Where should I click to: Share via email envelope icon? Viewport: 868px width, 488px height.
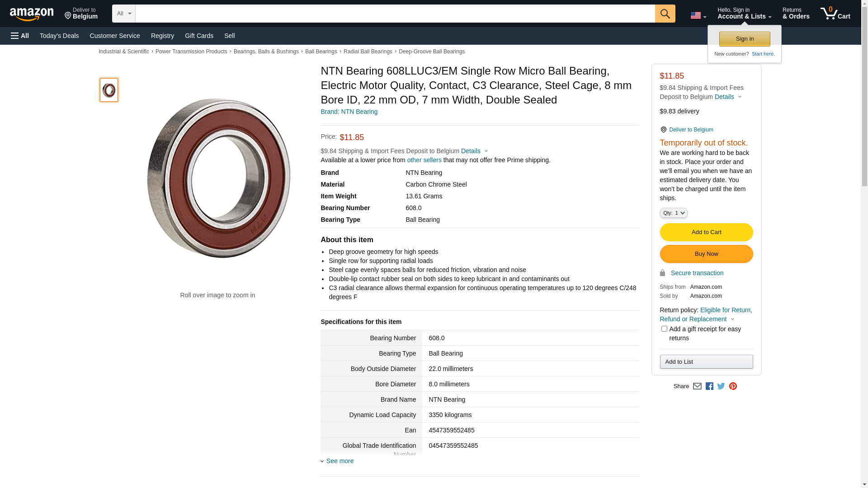click(x=697, y=386)
